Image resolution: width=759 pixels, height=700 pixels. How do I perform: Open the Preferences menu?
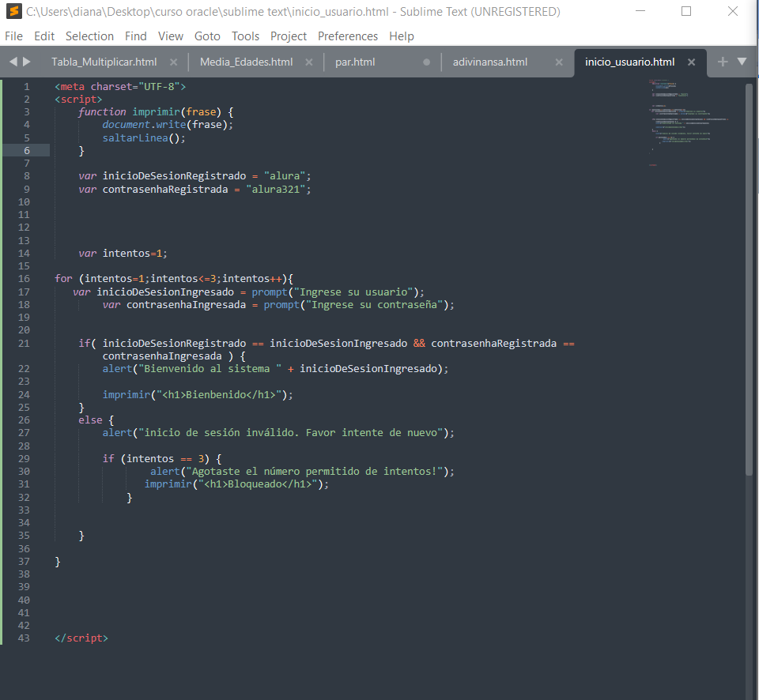coord(347,36)
